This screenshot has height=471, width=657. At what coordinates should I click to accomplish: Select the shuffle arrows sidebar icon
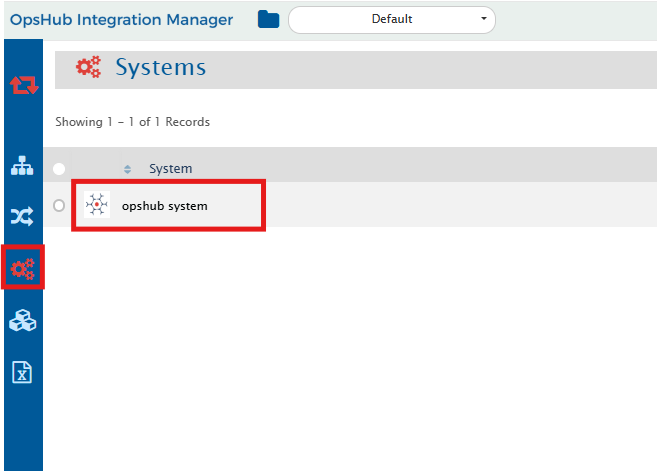[x=22, y=216]
